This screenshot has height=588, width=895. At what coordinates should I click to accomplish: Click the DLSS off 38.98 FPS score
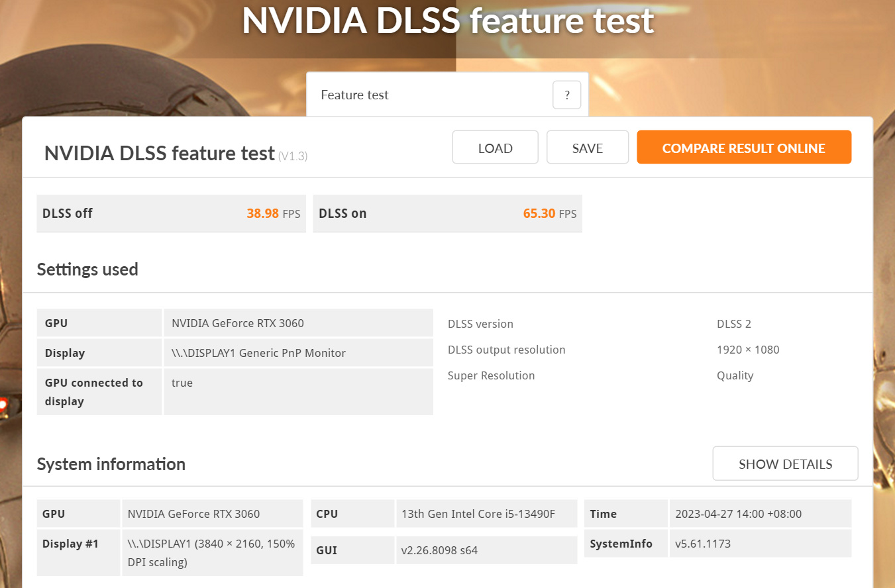262,214
